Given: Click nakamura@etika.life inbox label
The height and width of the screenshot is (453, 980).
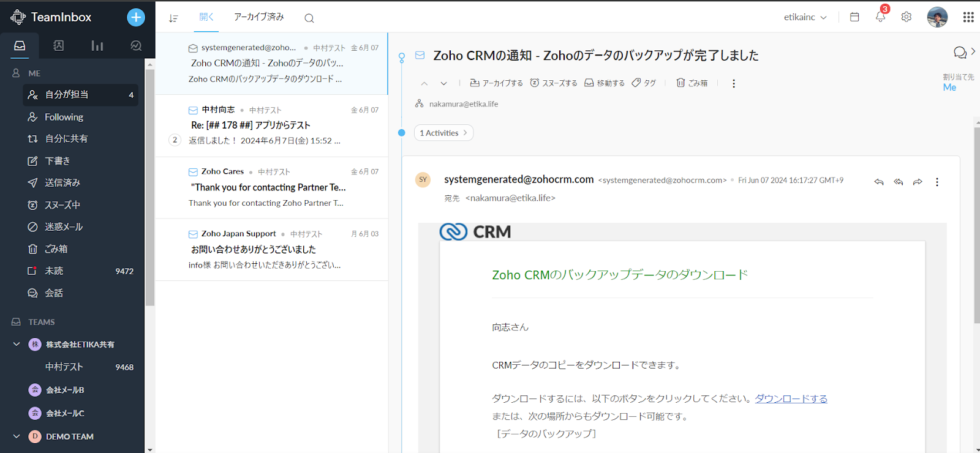Looking at the screenshot, I should [464, 104].
